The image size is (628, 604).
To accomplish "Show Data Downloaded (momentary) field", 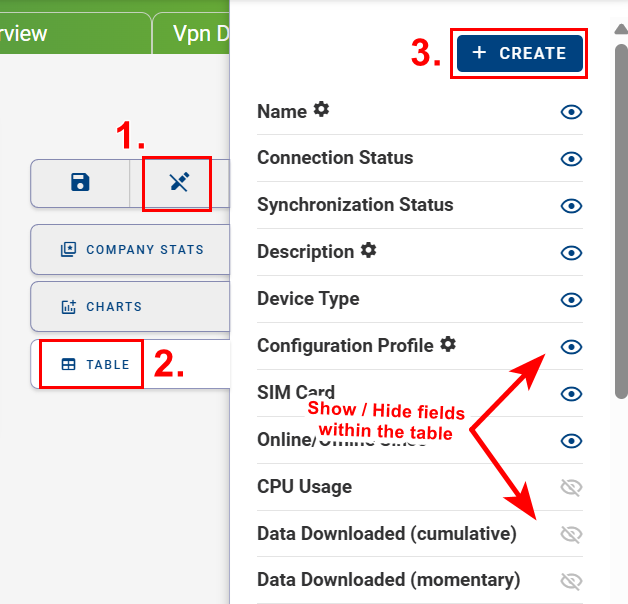I will pyautogui.click(x=571, y=581).
